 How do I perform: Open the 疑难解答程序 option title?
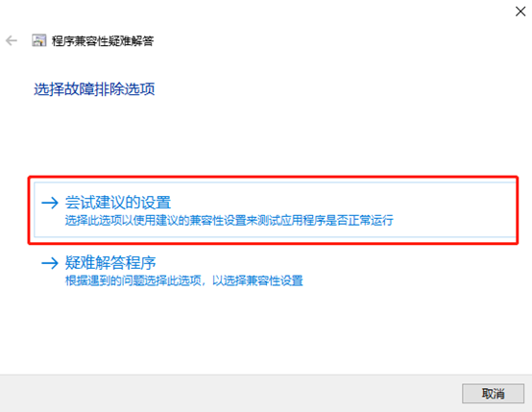[x=110, y=263]
